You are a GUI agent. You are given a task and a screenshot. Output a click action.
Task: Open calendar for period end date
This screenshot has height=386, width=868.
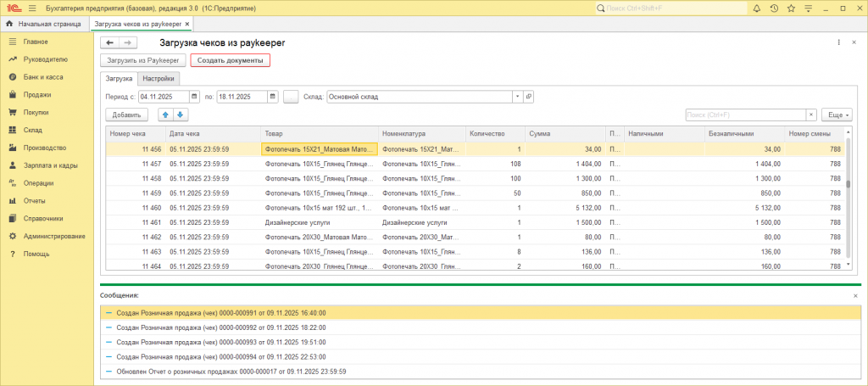[272, 97]
